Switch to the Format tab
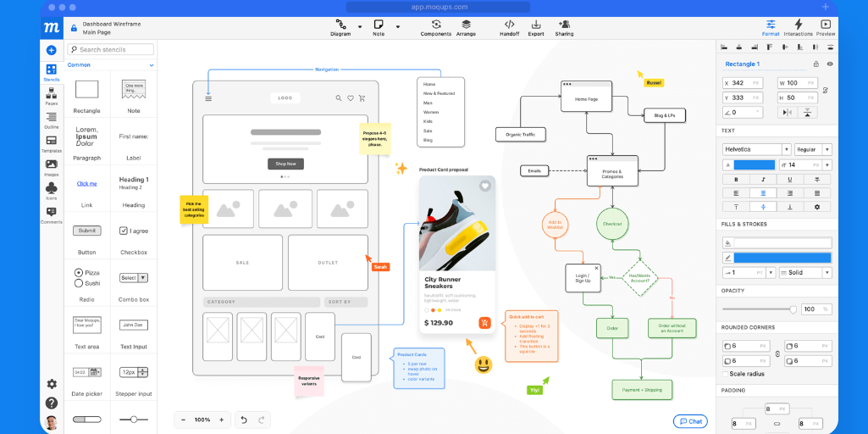The image size is (868, 434). coord(771,28)
